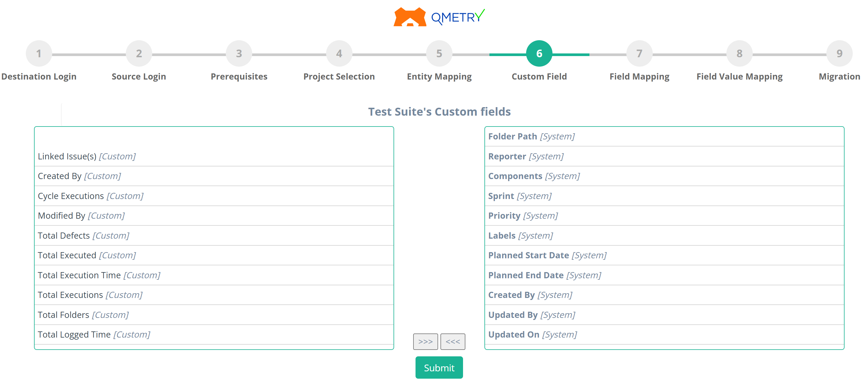This screenshot has width=868, height=386.
Task: Click the Destination Login step label
Action: [39, 77]
